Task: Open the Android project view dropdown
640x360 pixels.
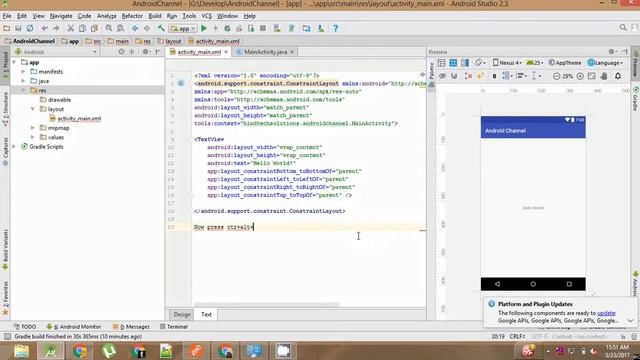Action: coord(56,52)
